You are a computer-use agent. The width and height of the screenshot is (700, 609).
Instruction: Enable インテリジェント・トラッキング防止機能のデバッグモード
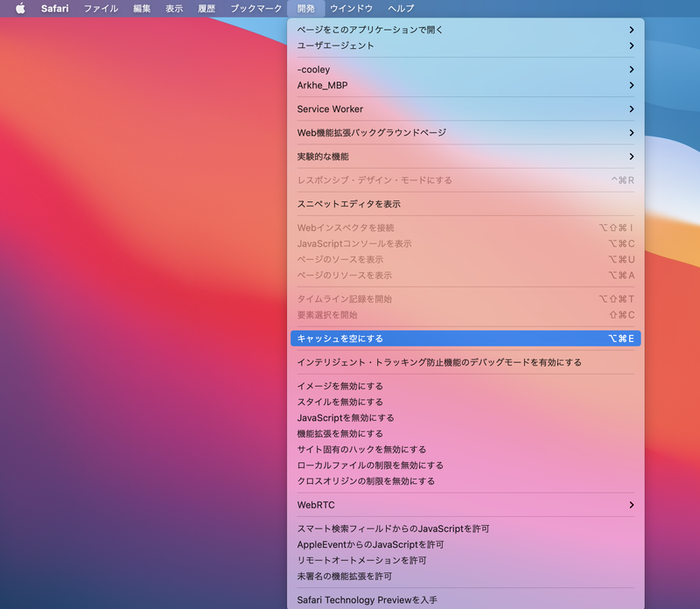[465, 362]
